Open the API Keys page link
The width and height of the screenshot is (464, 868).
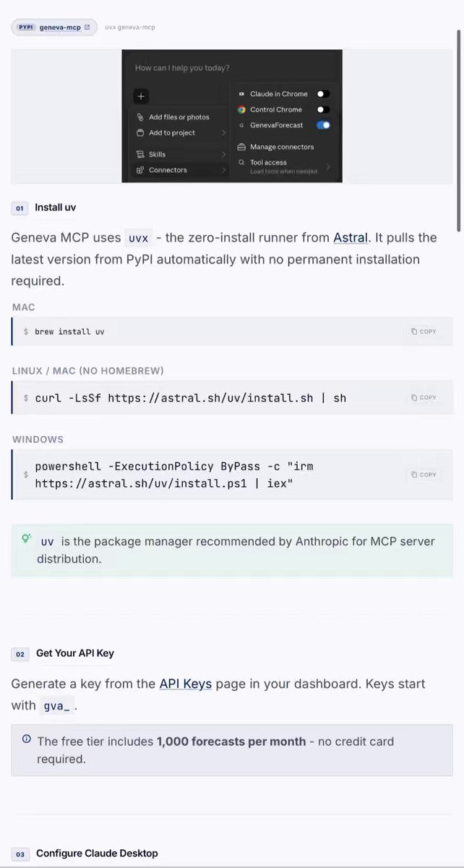click(x=186, y=684)
